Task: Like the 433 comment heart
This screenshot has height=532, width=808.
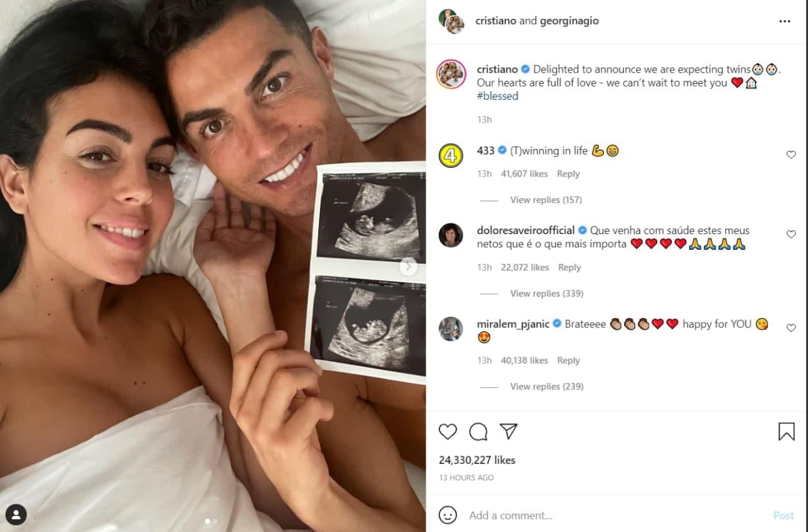Action: [791, 155]
